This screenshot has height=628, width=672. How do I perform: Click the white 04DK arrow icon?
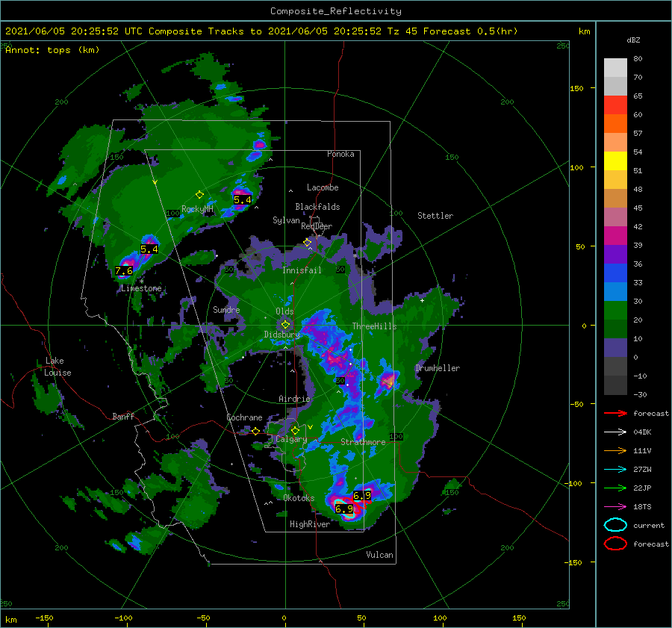click(615, 432)
